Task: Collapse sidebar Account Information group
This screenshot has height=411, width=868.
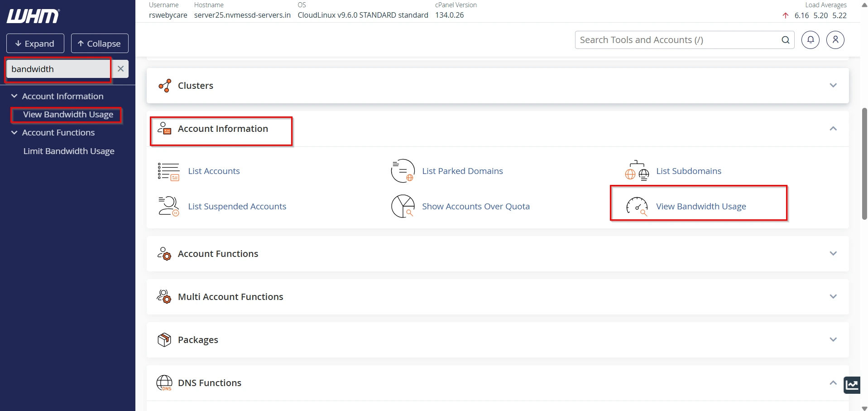Action: point(14,96)
